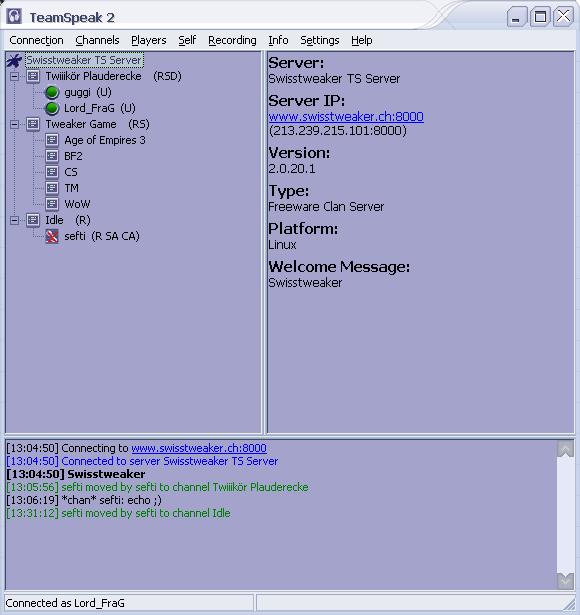Click the server icon beside Swisstweaker TS Server

(14, 61)
